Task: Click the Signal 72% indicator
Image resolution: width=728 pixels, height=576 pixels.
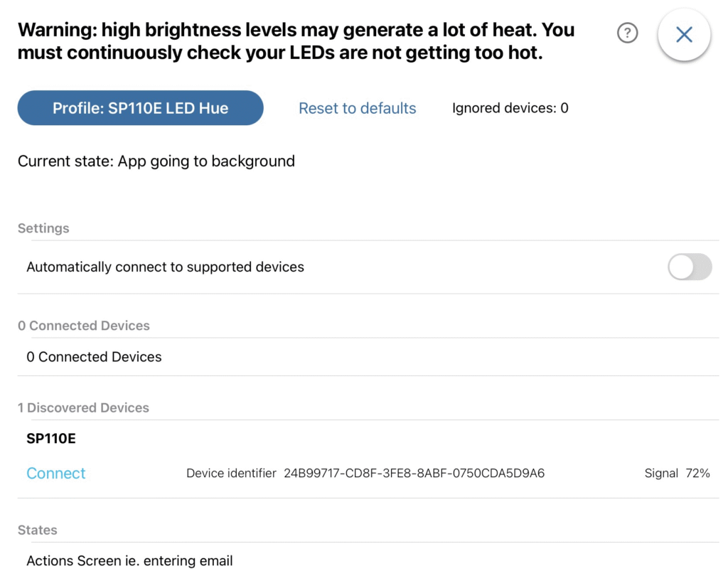Action: pyautogui.click(x=677, y=474)
